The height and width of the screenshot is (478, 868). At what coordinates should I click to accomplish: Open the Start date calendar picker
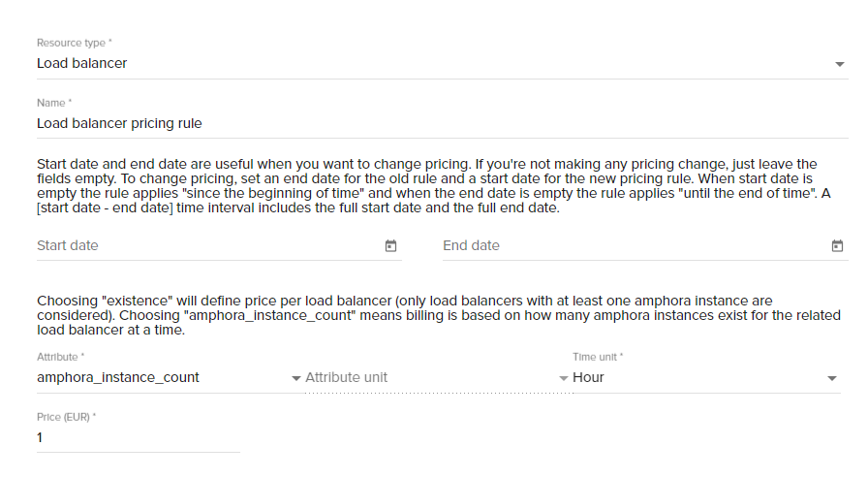tap(390, 245)
